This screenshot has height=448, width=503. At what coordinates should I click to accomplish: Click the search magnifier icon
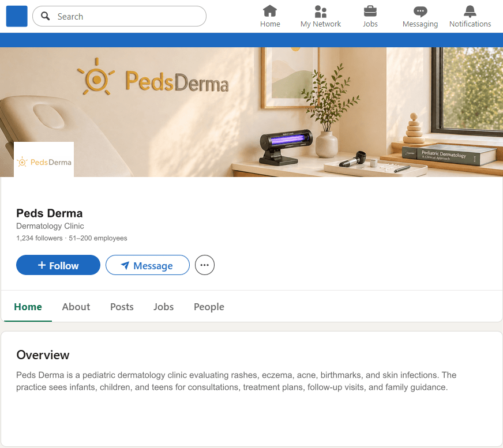point(45,16)
